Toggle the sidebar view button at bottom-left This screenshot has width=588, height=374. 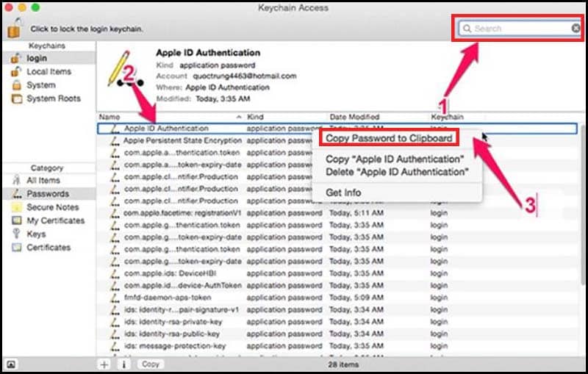coord(11,364)
